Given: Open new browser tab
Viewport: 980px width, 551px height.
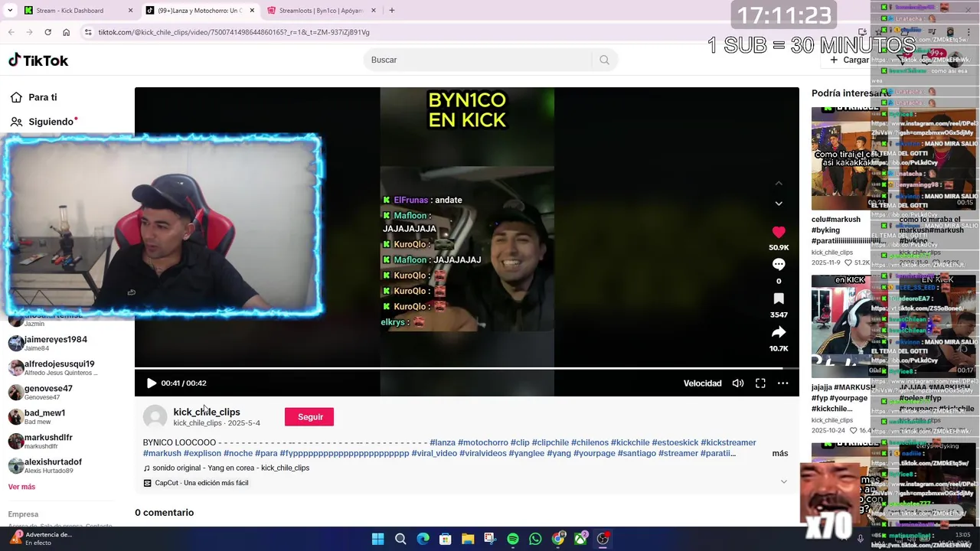Looking at the screenshot, I should click(391, 11).
